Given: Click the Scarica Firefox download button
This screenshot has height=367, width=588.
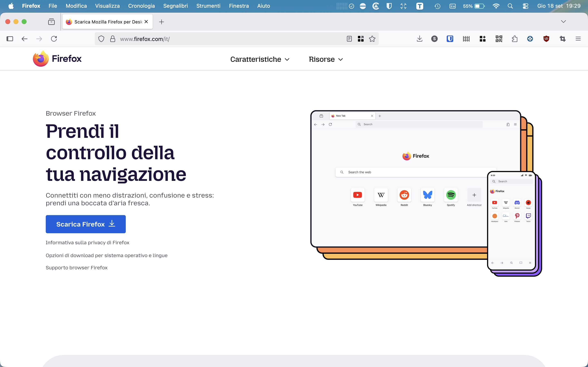Looking at the screenshot, I should [x=86, y=224].
